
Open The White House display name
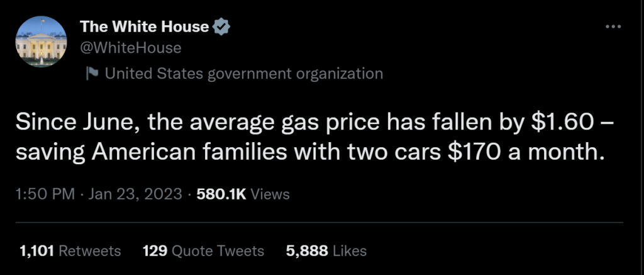point(145,27)
